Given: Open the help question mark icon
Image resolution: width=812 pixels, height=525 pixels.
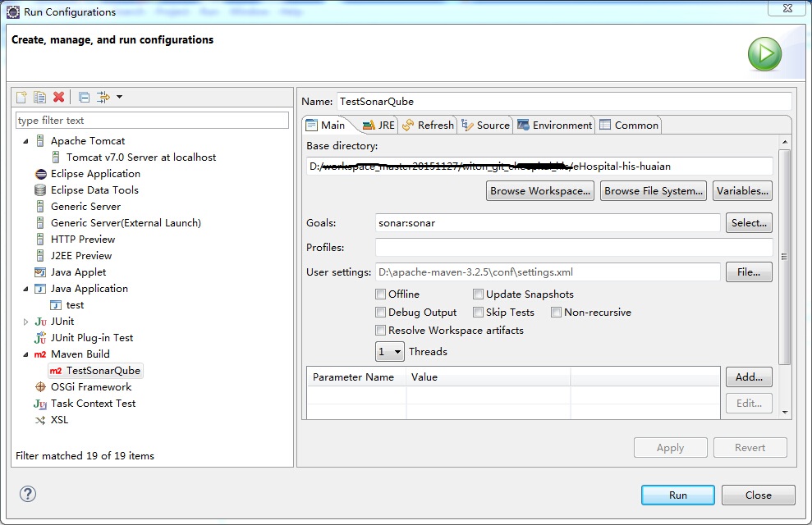Looking at the screenshot, I should tap(27, 494).
